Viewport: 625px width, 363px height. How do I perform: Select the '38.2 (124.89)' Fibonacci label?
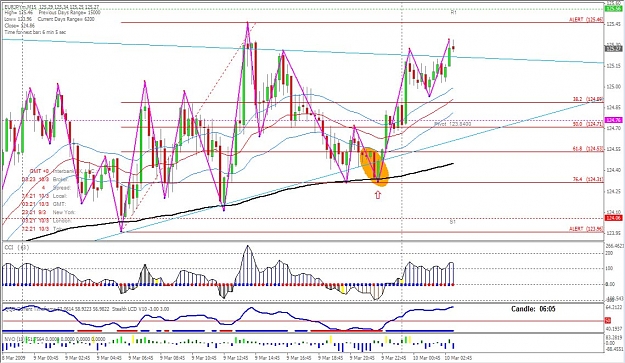[x=588, y=99]
